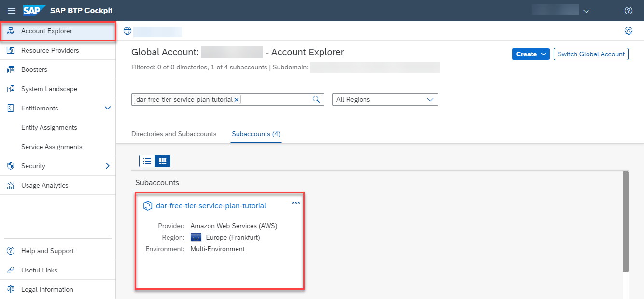Click the globe icon in breadcrumb
The height and width of the screenshot is (299, 644).
[127, 31]
